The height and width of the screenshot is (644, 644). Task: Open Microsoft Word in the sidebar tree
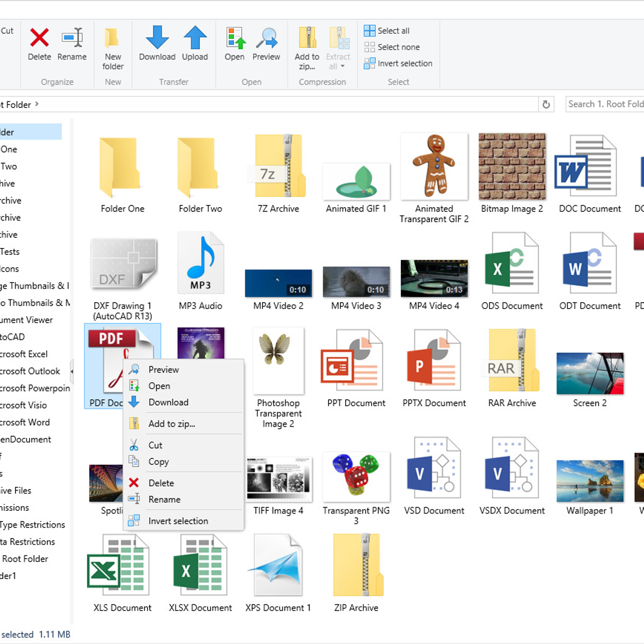click(x=25, y=422)
